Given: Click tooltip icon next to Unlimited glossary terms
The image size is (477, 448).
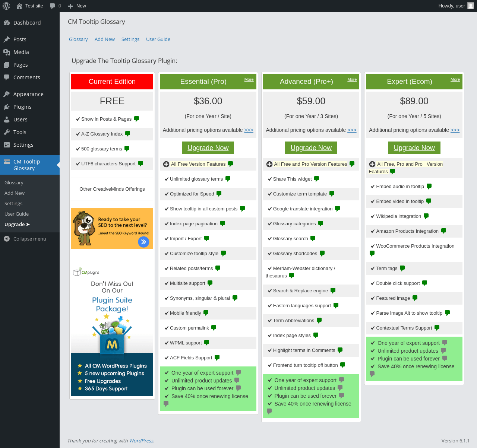Looking at the screenshot, I should tap(228, 179).
